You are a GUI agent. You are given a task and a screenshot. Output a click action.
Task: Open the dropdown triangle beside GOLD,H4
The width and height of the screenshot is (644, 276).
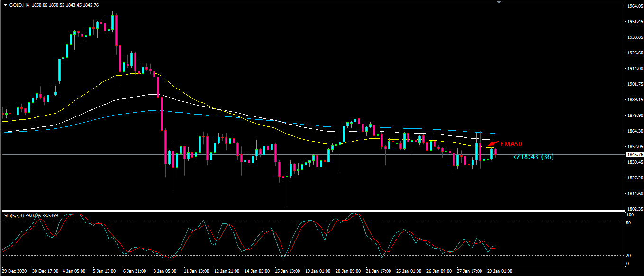tap(5, 5)
